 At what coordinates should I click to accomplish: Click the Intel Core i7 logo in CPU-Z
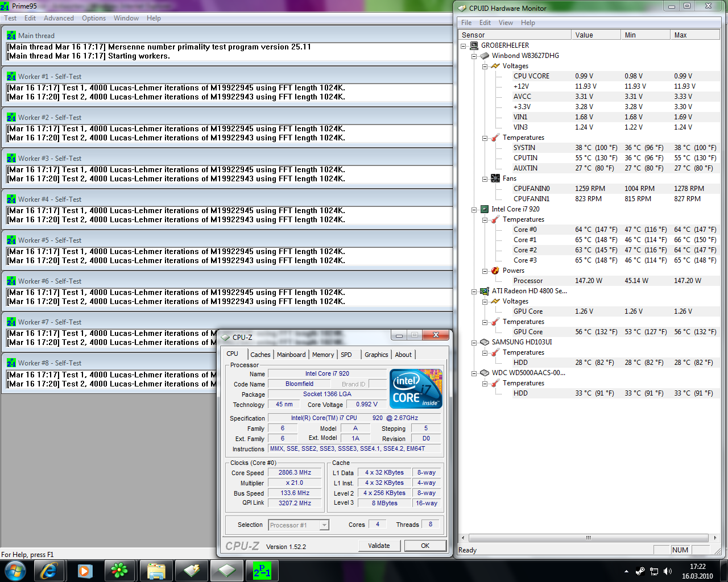(416, 388)
